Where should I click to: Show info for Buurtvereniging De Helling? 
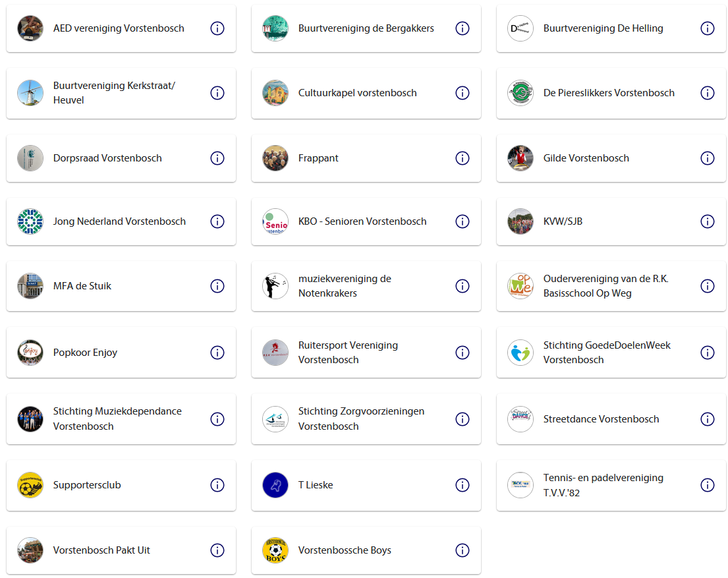pos(707,28)
